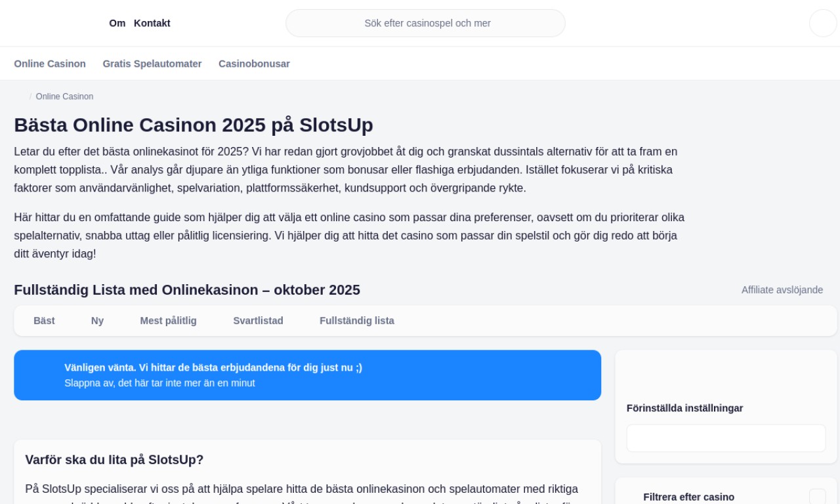Select Gratis Spelautomater in the navigation
840x504 pixels.
152,64
